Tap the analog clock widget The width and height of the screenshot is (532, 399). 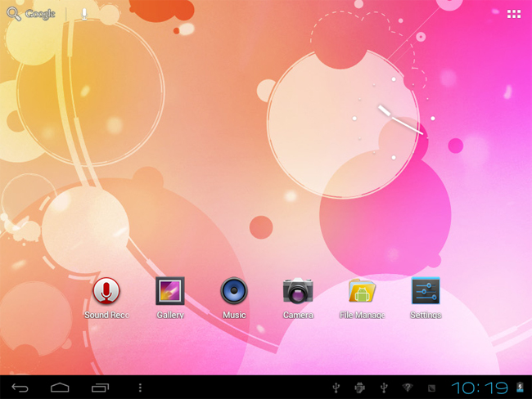click(394, 119)
